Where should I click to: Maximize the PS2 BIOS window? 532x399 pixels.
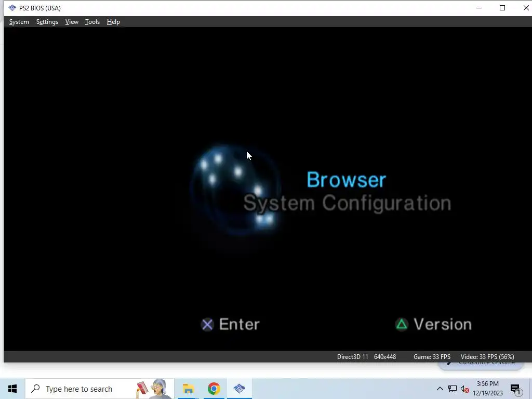(502, 8)
